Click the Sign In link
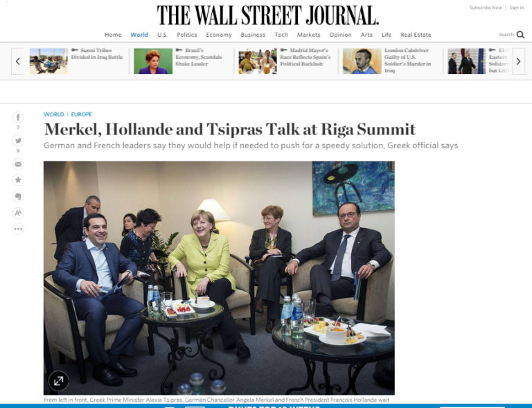 [x=516, y=8]
